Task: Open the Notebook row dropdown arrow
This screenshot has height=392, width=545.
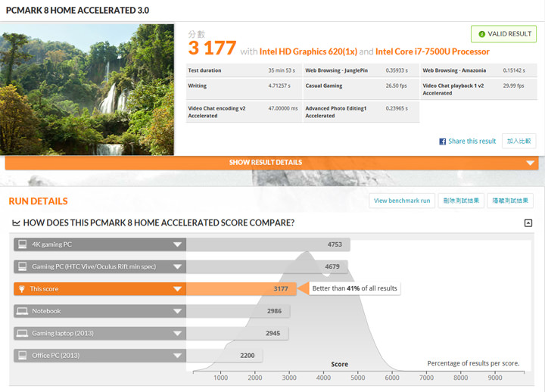Action: pos(177,311)
